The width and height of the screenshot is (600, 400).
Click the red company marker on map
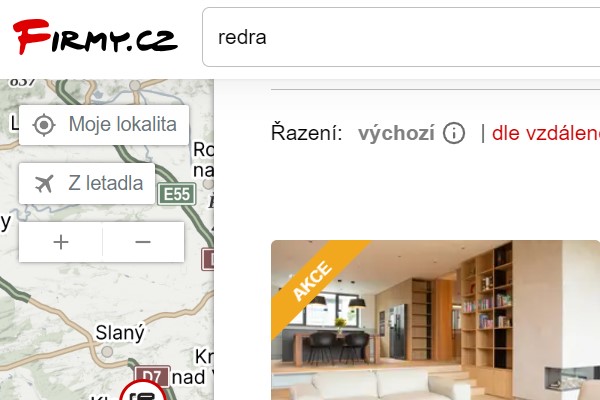143,390
